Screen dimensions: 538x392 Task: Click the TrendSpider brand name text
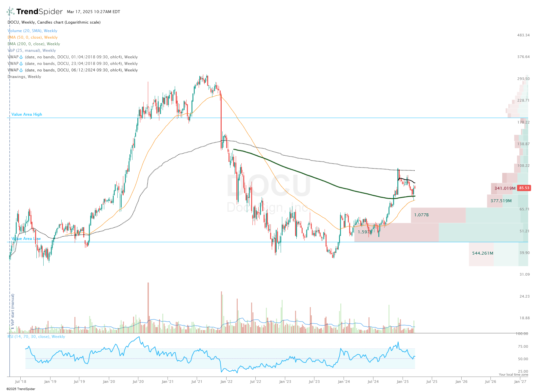39,12
